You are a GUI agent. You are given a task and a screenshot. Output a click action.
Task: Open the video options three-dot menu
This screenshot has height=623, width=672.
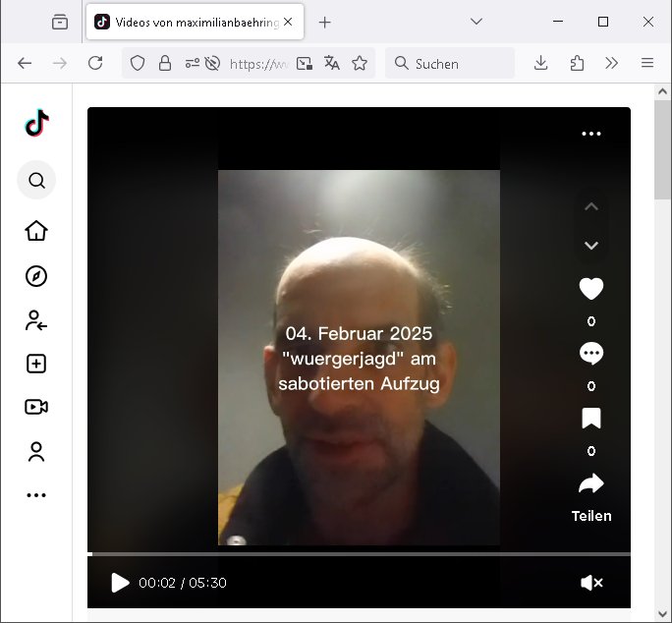(590, 135)
